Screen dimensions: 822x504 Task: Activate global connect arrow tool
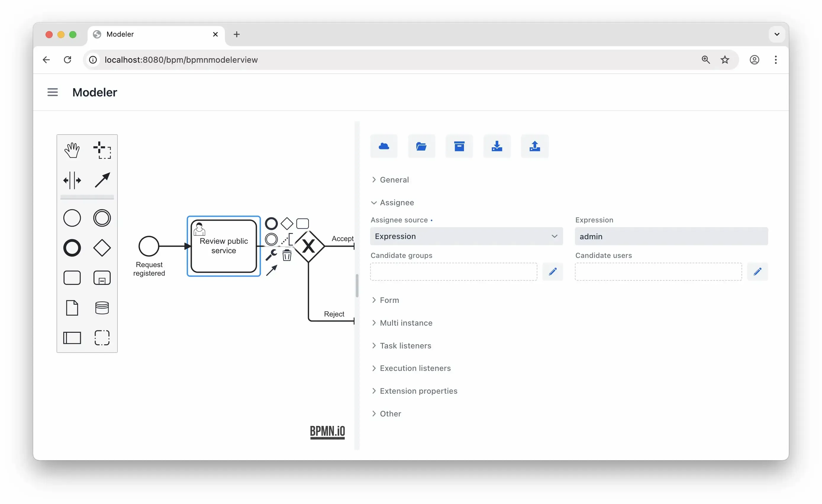click(x=102, y=180)
